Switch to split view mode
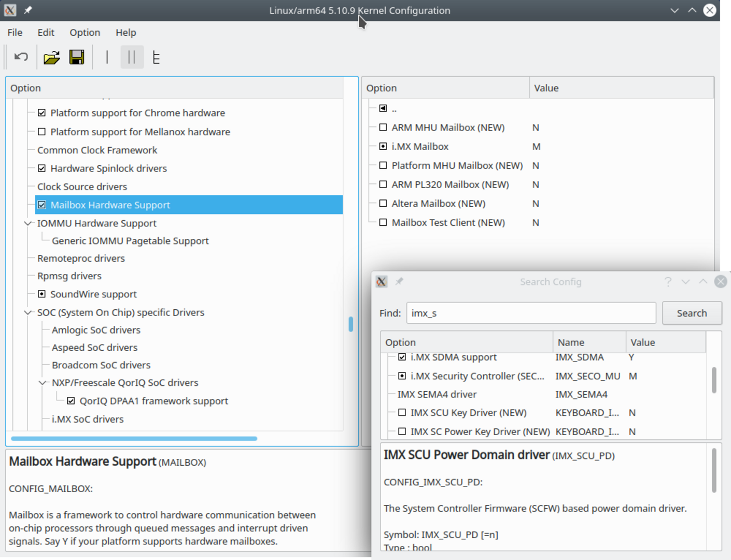The height and width of the screenshot is (560, 731). point(132,57)
